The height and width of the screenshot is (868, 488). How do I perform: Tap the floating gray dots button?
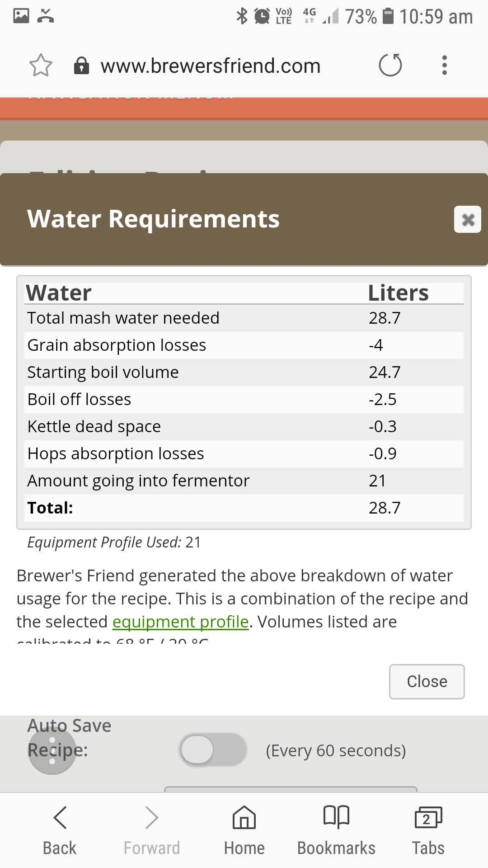(x=52, y=751)
